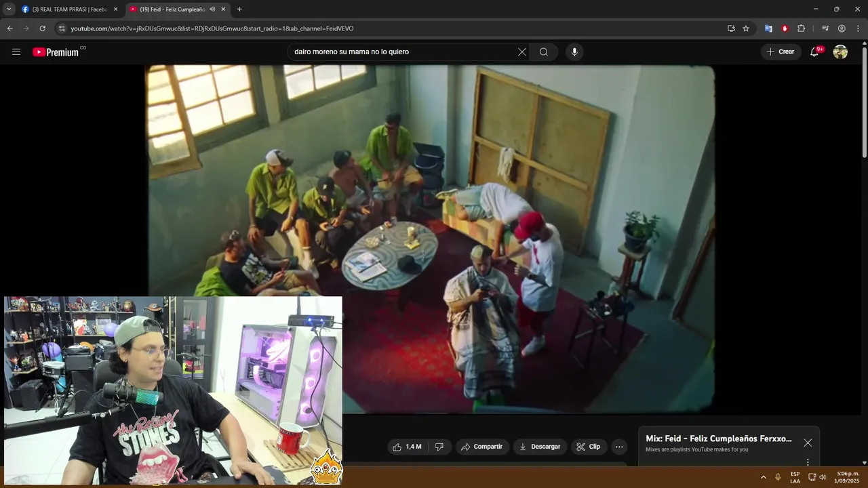Install app icon in address bar
The width and height of the screenshot is (868, 488).
click(731, 28)
